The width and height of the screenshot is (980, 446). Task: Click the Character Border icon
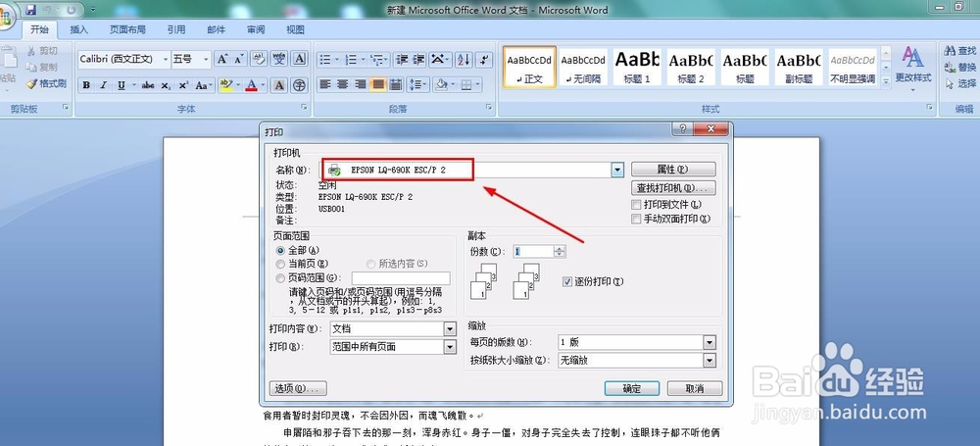pyautogui.click(x=300, y=60)
